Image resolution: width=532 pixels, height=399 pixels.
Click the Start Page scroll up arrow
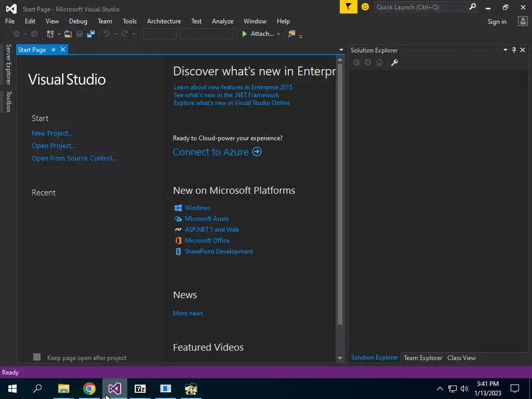coord(340,60)
